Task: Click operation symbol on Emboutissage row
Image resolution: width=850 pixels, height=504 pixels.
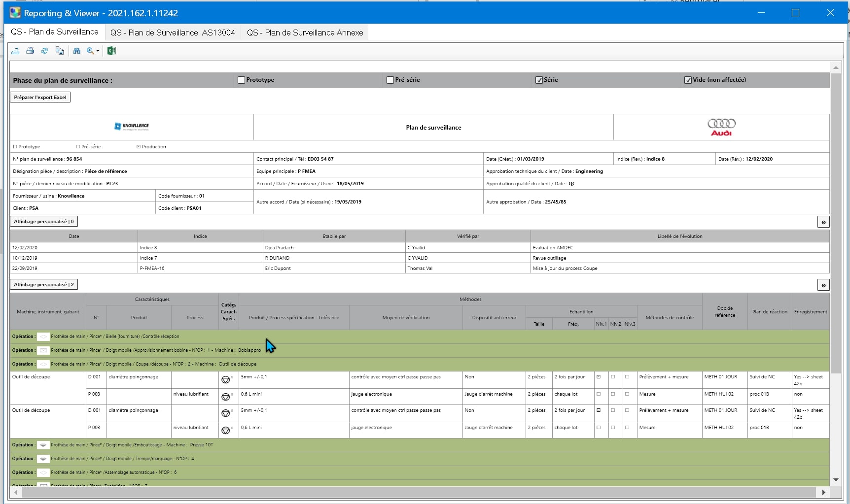Action: click(43, 445)
